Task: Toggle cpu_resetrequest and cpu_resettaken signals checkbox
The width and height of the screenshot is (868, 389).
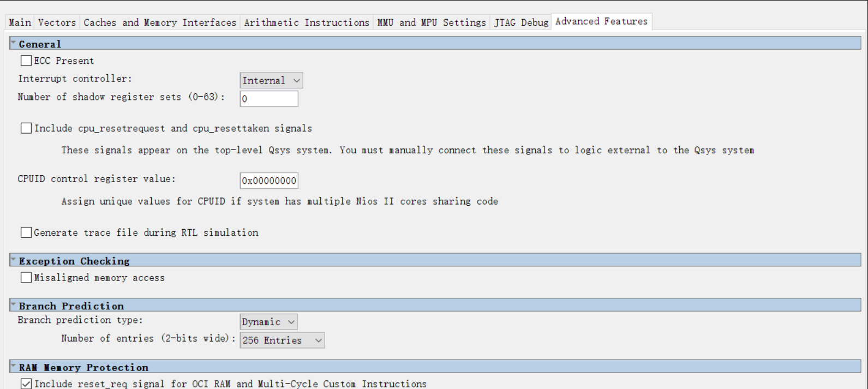Action: tap(26, 128)
